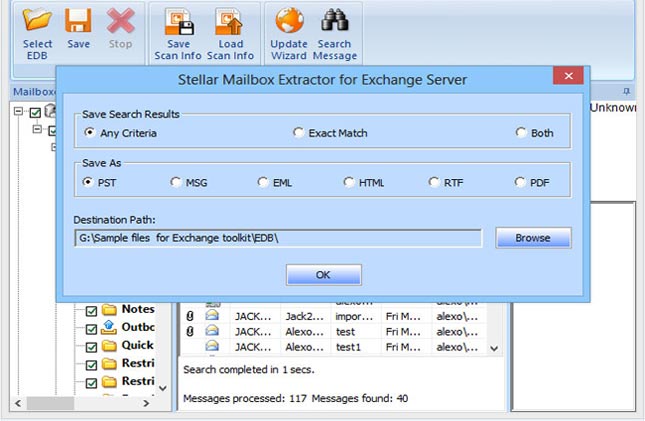Toggle the Outbox folder checkbox
The width and height of the screenshot is (645, 421).
pyautogui.click(x=91, y=329)
